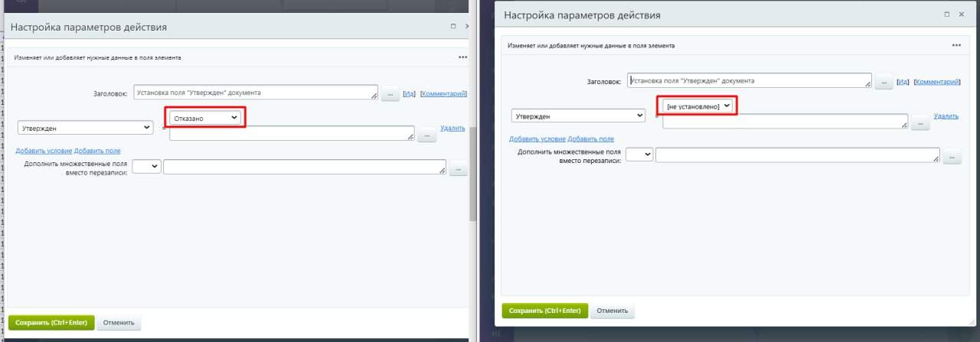Click 'Удалить' link in left dialog
Image resolution: width=980 pixels, height=342 pixels.
click(x=452, y=128)
